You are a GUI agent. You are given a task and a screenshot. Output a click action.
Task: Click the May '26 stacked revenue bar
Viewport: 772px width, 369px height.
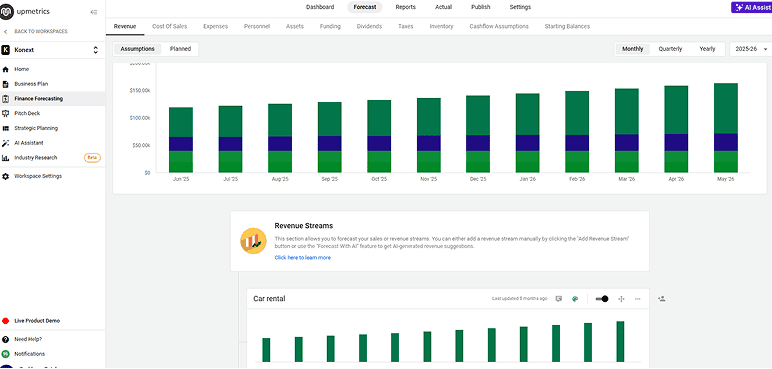(726, 128)
